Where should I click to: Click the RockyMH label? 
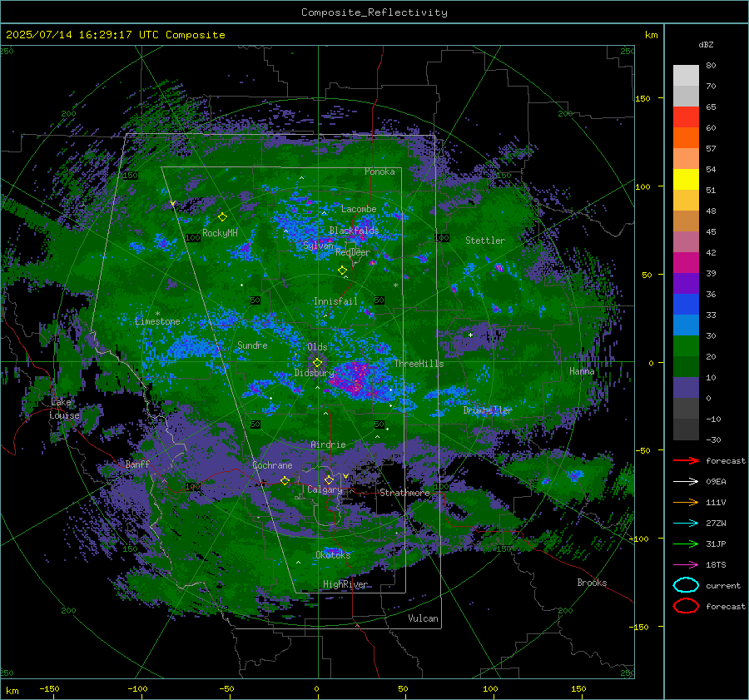(220, 233)
